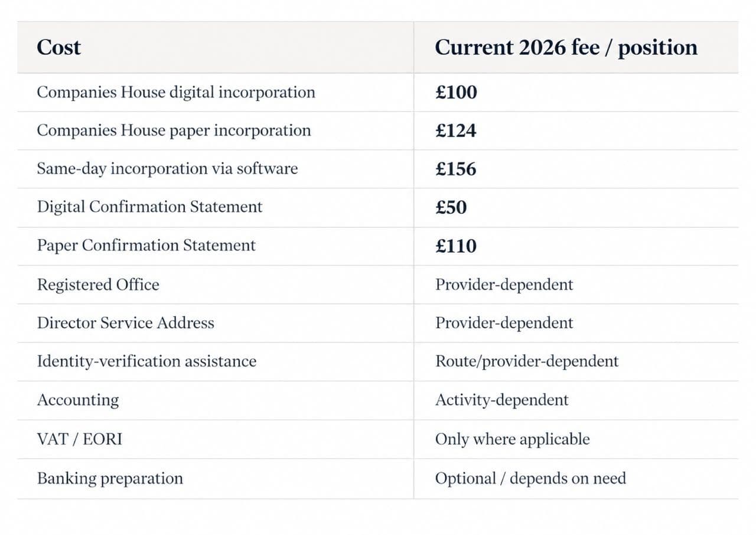Select 'Director Service Address' row label
Screen dimensions: 756x535
pos(125,323)
